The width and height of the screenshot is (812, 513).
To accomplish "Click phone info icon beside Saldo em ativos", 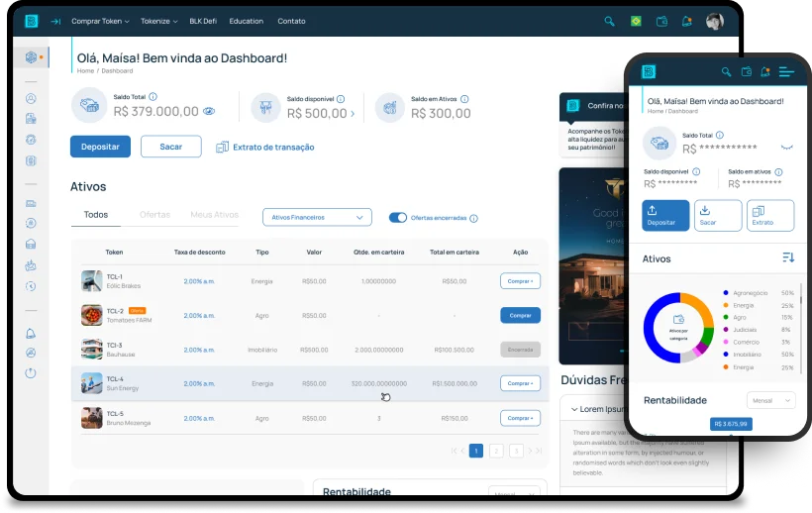I will coord(778,172).
